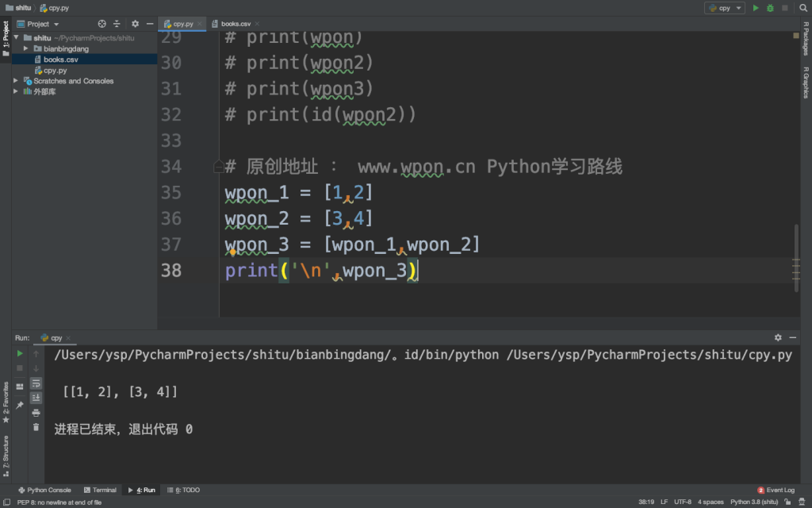This screenshot has width=812, height=508.
Task: Clear console output with trash icon
Action: [x=36, y=427]
